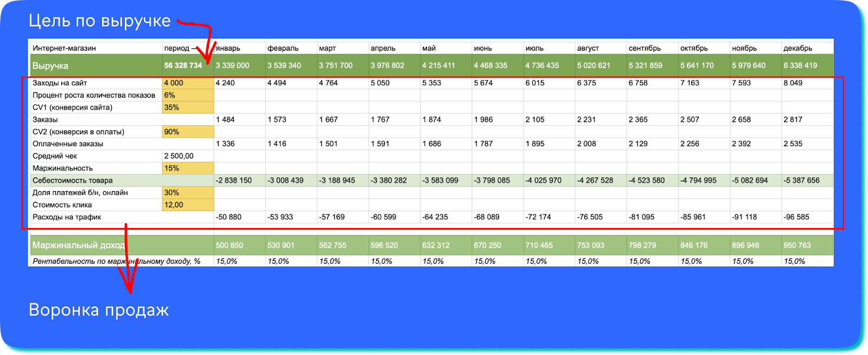The height and width of the screenshot is (355, 868).
Task: Click the 6% growth percentage cell
Action: coord(187,95)
